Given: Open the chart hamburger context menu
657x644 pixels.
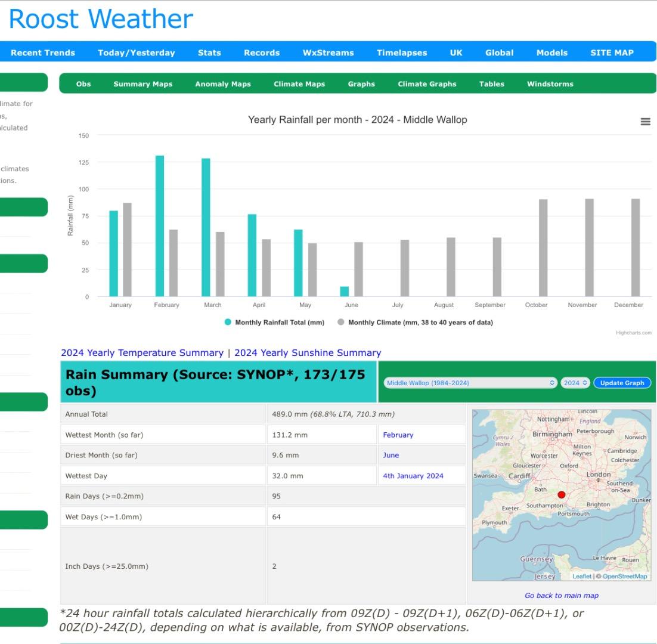Looking at the screenshot, I should tap(645, 122).
